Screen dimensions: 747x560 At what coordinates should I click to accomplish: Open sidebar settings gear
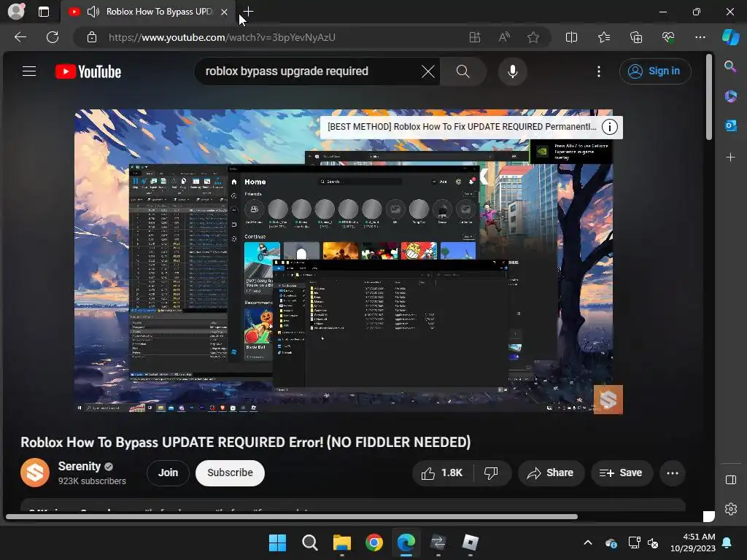tap(730, 509)
